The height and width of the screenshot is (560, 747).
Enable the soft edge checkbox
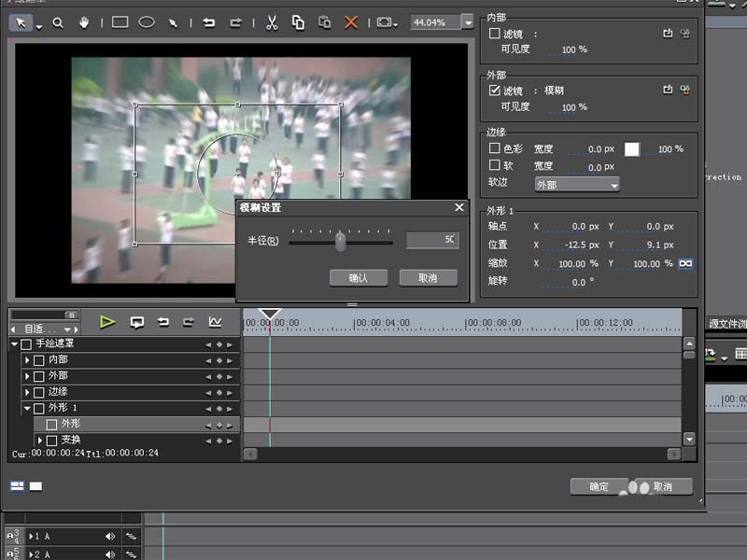pos(495,165)
